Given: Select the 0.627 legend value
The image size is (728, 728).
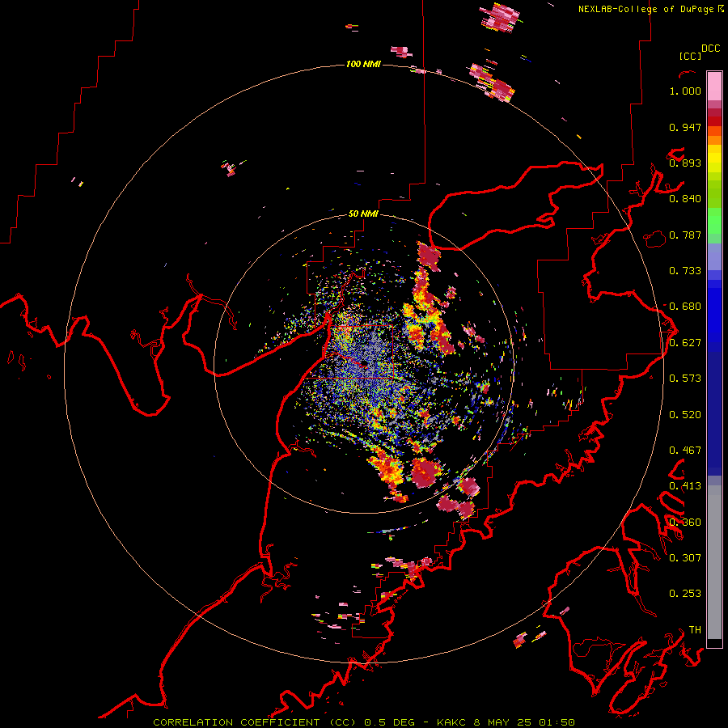Looking at the screenshot, I should coord(685,343).
